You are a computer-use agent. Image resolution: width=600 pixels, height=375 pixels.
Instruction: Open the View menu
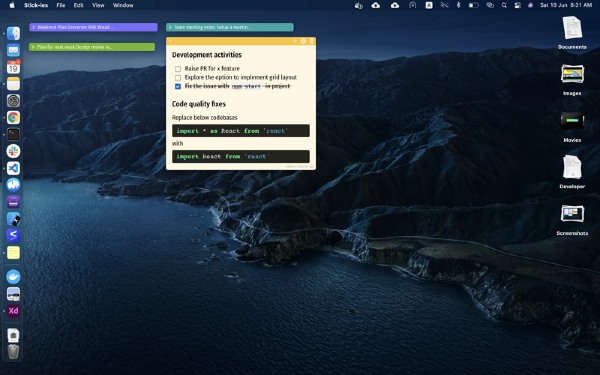(98, 5)
